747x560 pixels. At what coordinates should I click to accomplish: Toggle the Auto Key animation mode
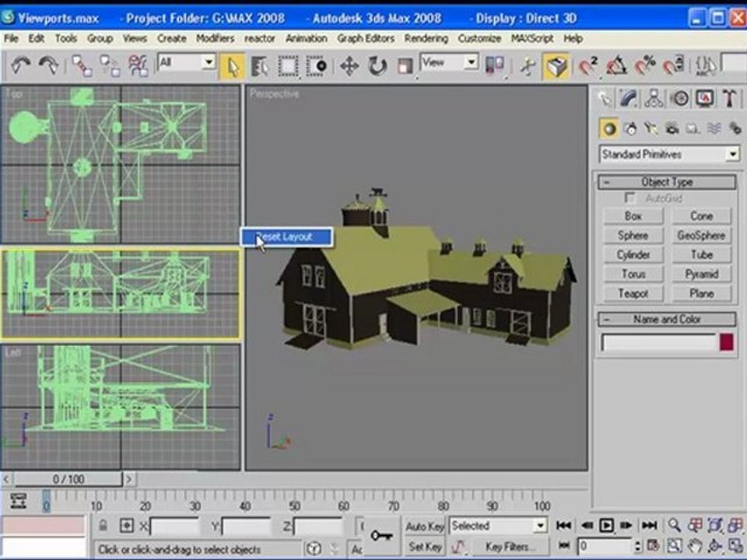click(424, 526)
